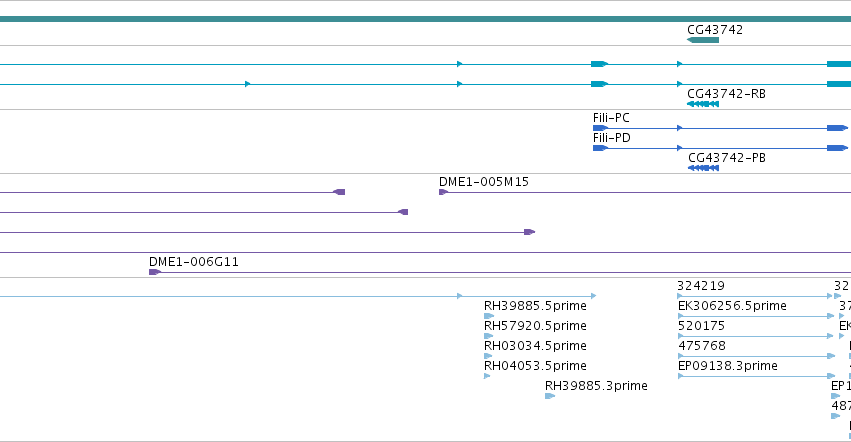Image resolution: width=851 pixels, height=442 pixels.
Task: Open the Fili-PD feature label
Action: [612, 138]
